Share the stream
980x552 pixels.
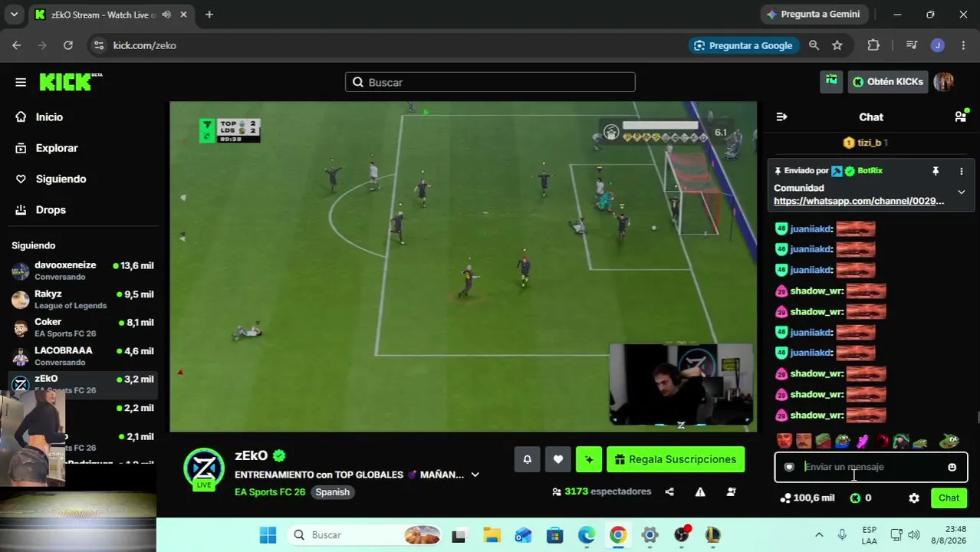pos(669,492)
